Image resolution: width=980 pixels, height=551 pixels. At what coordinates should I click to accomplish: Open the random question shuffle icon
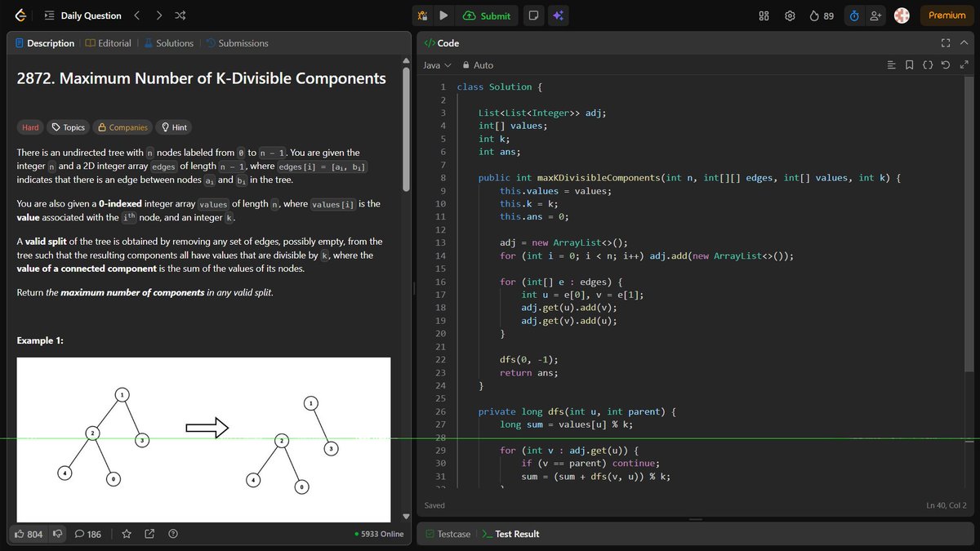tap(180, 15)
